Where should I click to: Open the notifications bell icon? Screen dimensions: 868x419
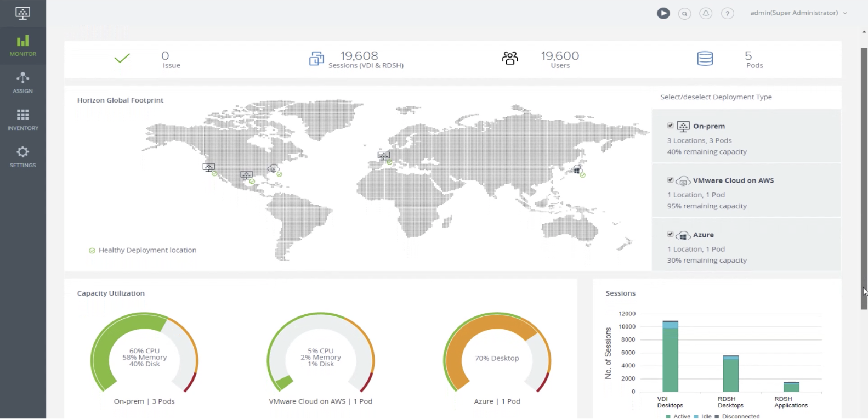pos(706,13)
